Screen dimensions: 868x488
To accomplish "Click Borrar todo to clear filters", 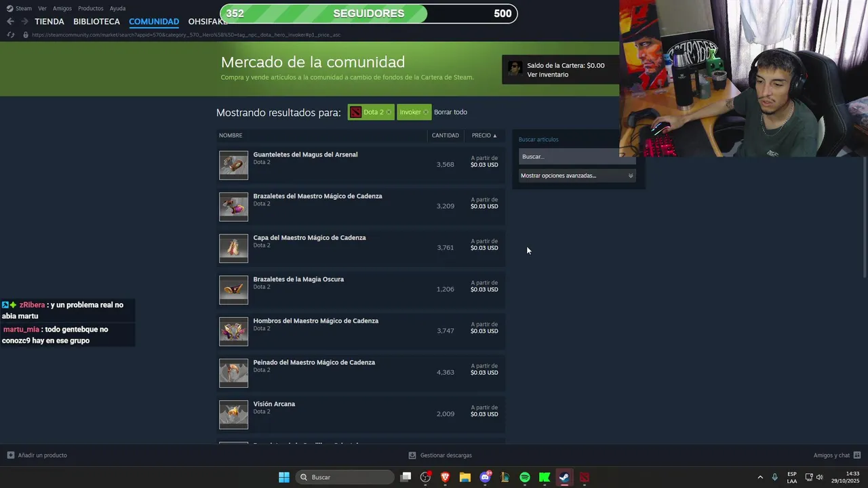I will pos(450,113).
